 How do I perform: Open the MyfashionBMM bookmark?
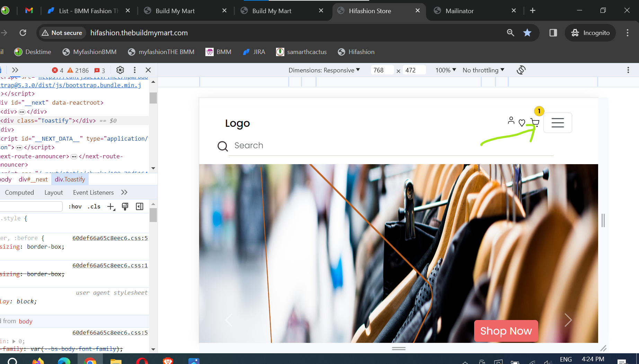(x=89, y=52)
